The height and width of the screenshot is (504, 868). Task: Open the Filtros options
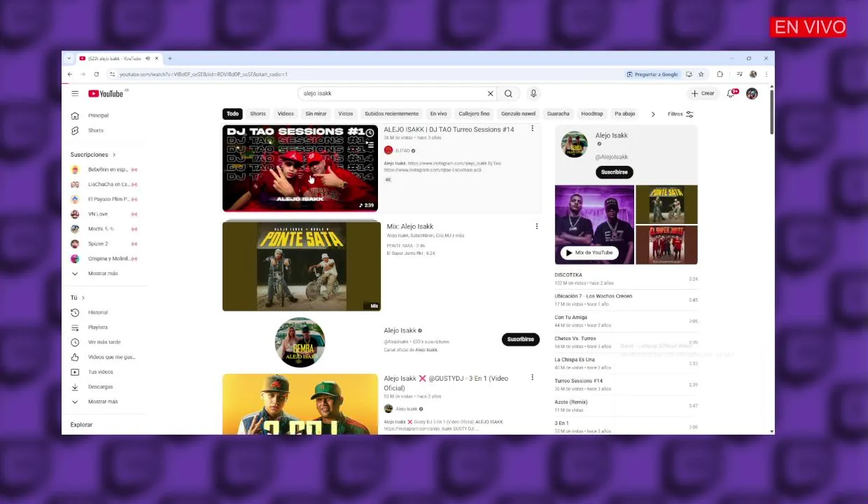point(680,114)
